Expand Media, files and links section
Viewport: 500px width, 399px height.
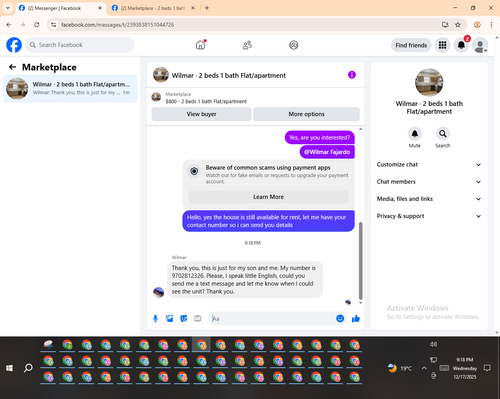[x=429, y=199]
